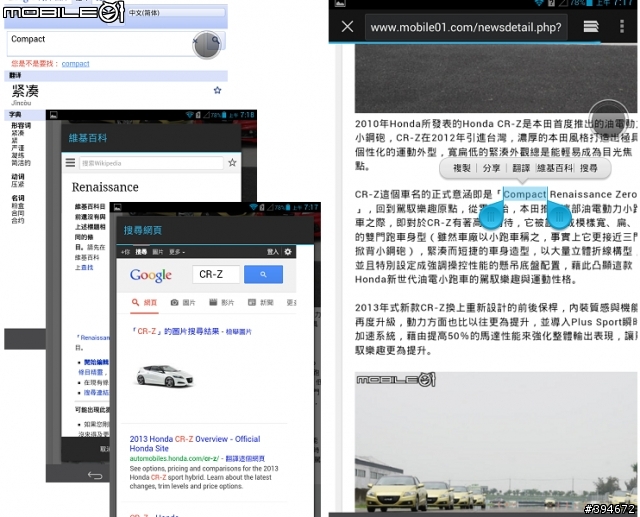Switch to the 新聞 news results tab
The image size is (640, 517).
(x=260, y=302)
